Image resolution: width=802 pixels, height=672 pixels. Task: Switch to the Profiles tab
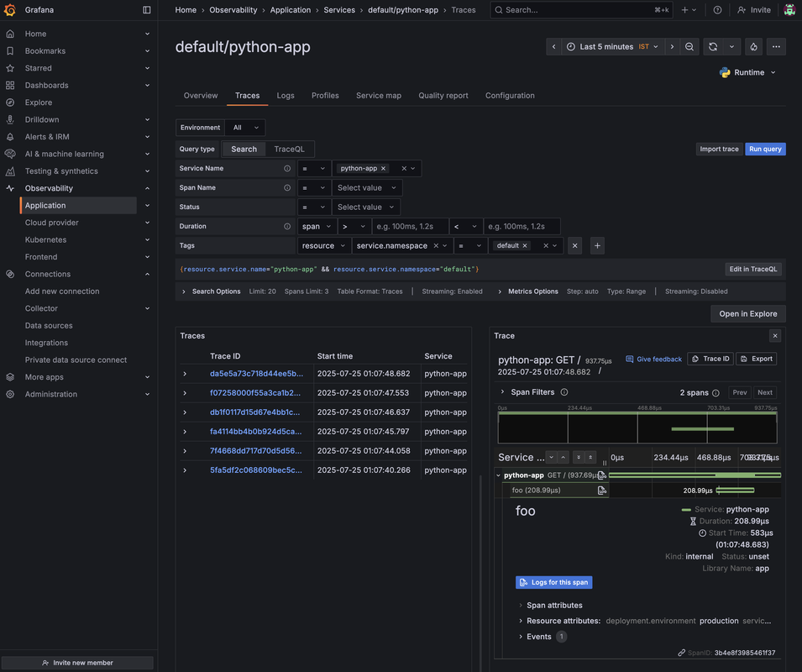[x=325, y=96]
